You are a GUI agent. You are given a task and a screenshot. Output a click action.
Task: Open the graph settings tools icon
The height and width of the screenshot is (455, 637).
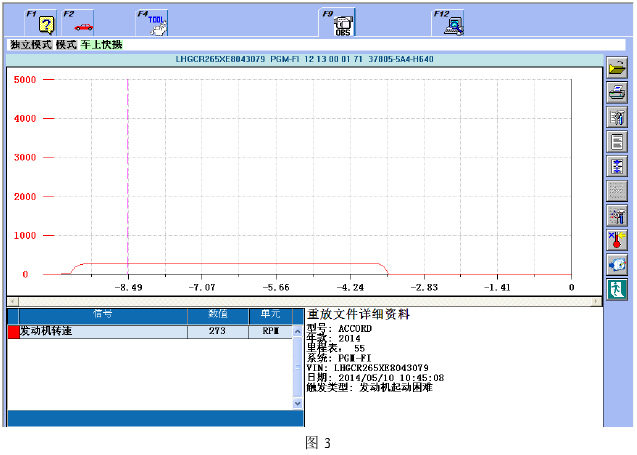617,216
